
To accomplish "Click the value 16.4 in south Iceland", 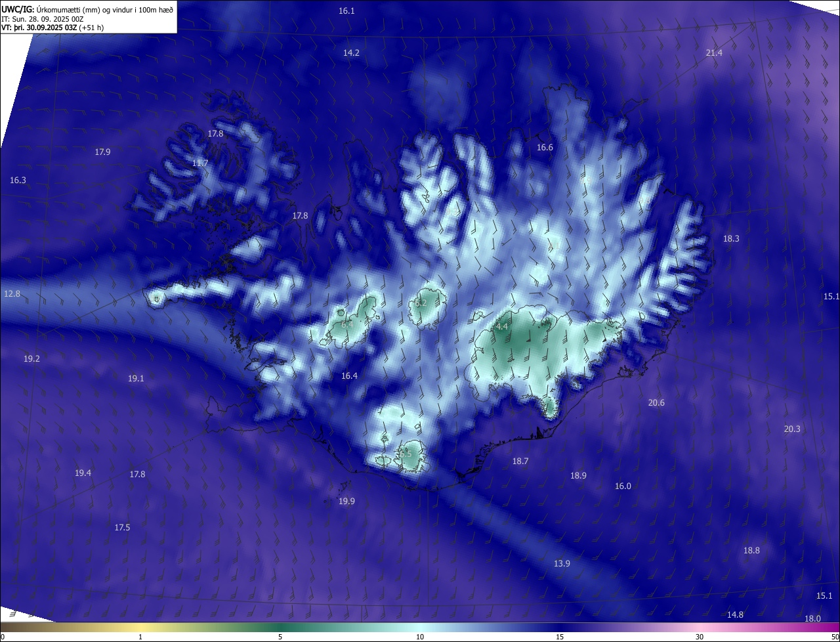I will click(349, 376).
